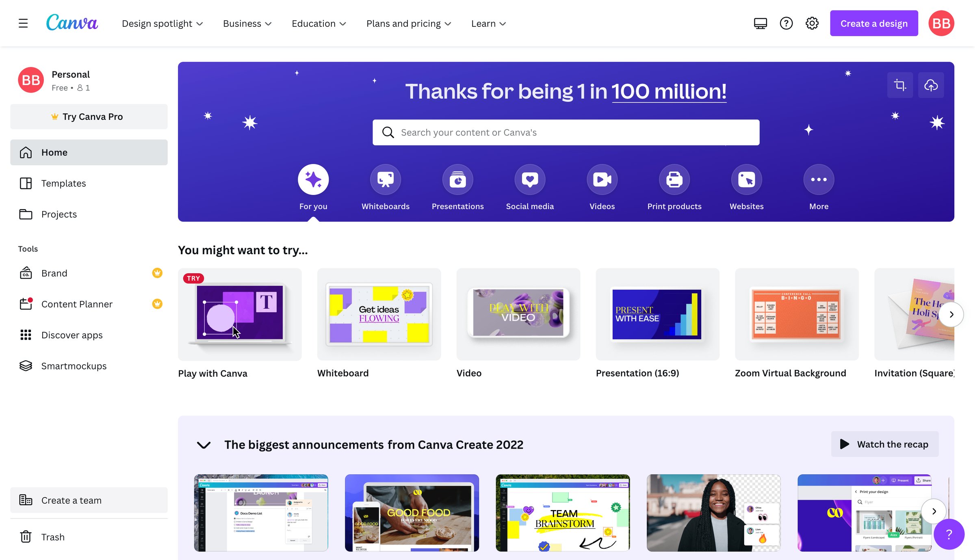Open the More categories icon
This screenshot has height=560, width=975.
point(819,179)
